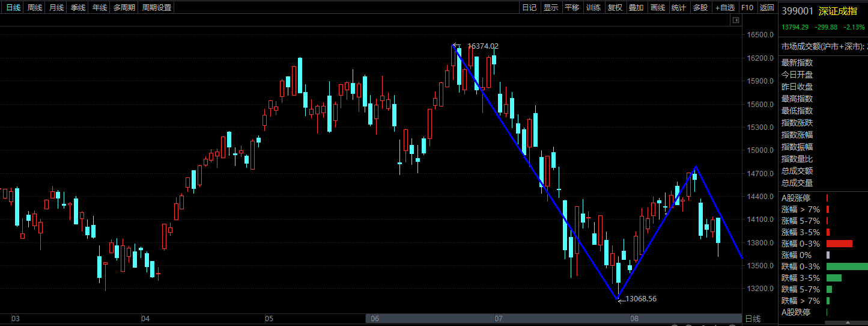
Task: Open the 日记 diary tool
Action: [529, 8]
